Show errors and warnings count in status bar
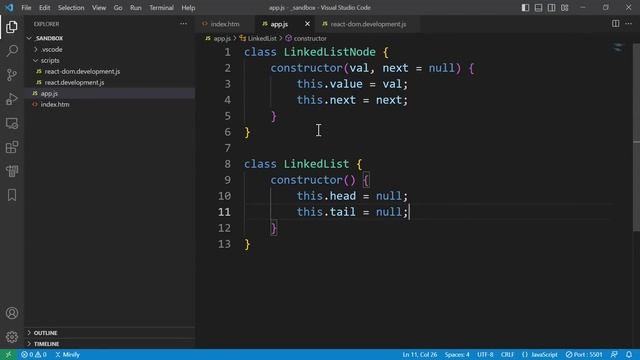Screen dimensions: 640x360 (x=33, y=354)
